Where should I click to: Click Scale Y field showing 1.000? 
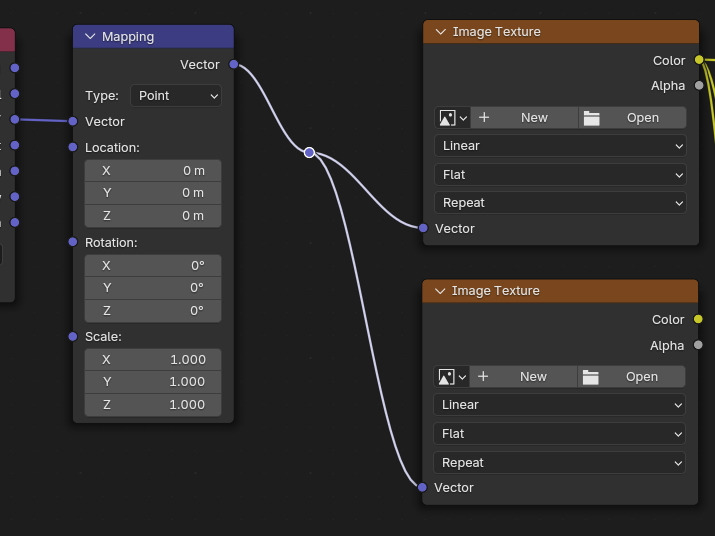click(x=153, y=382)
